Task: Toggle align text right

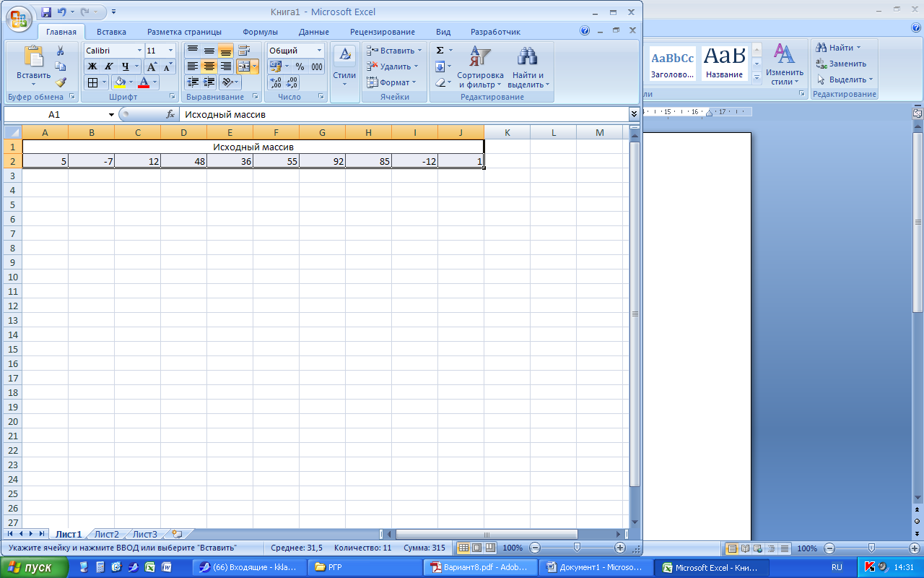Action: point(226,66)
